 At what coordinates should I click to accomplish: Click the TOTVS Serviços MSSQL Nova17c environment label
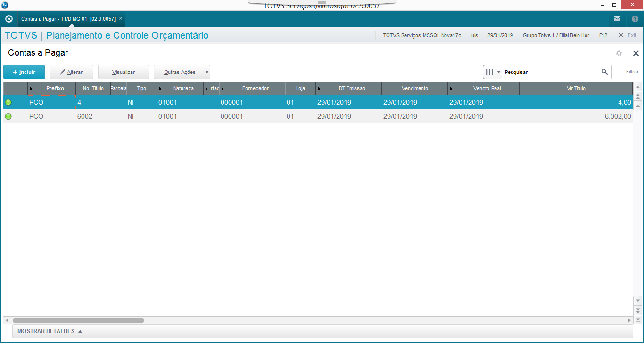tap(422, 35)
